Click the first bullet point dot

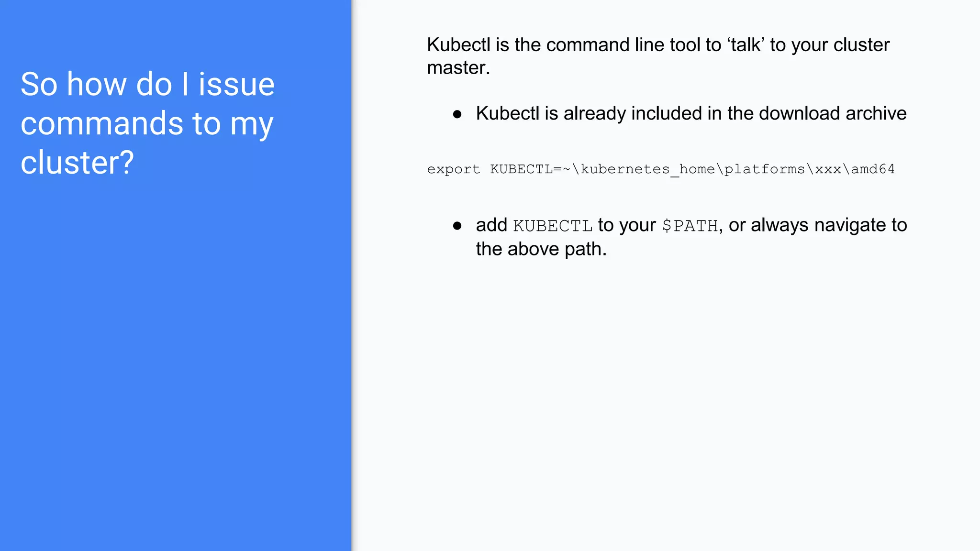pos(457,114)
